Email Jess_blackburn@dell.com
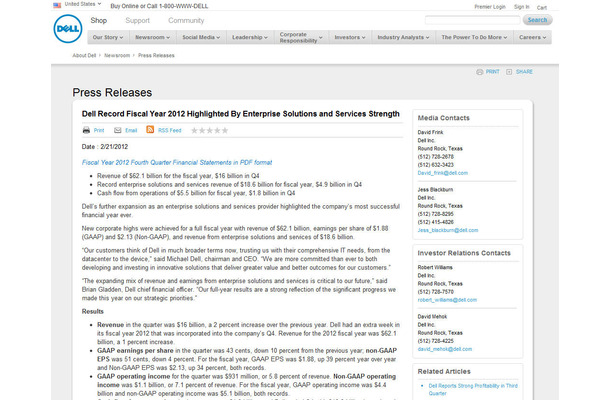610x400 pixels. point(448,230)
